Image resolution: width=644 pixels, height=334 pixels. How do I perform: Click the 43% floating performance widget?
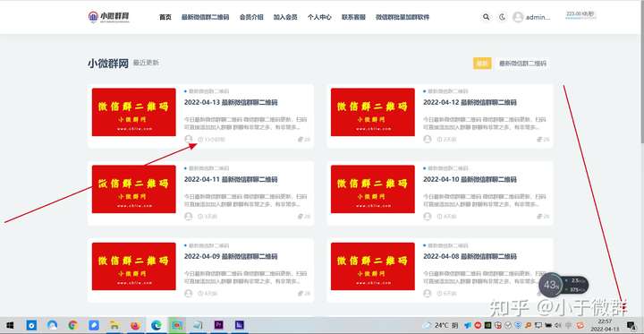[563, 285]
